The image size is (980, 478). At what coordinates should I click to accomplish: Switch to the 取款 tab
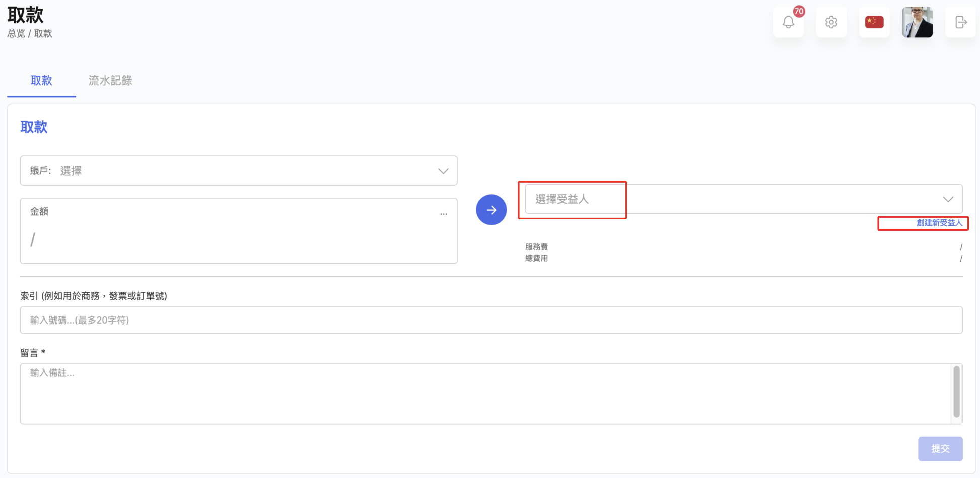pos(41,81)
